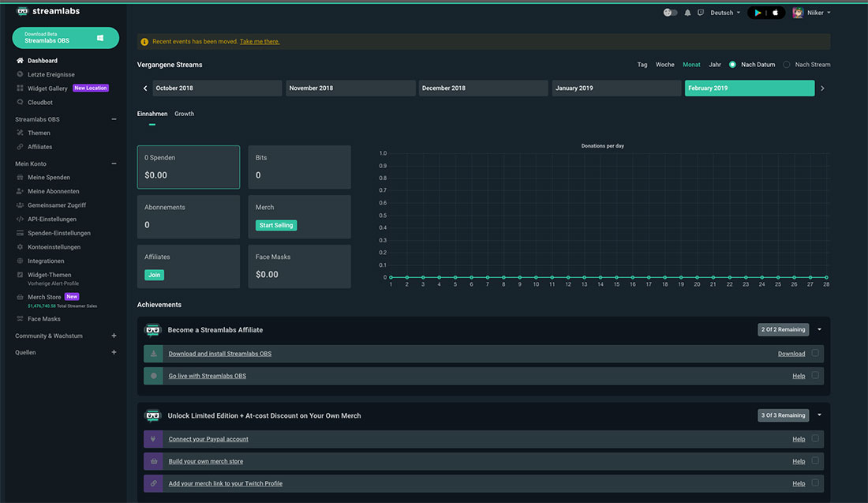Viewport: 868px width, 503px height.
Task: Go to previous months with left arrow
Action: click(x=145, y=88)
